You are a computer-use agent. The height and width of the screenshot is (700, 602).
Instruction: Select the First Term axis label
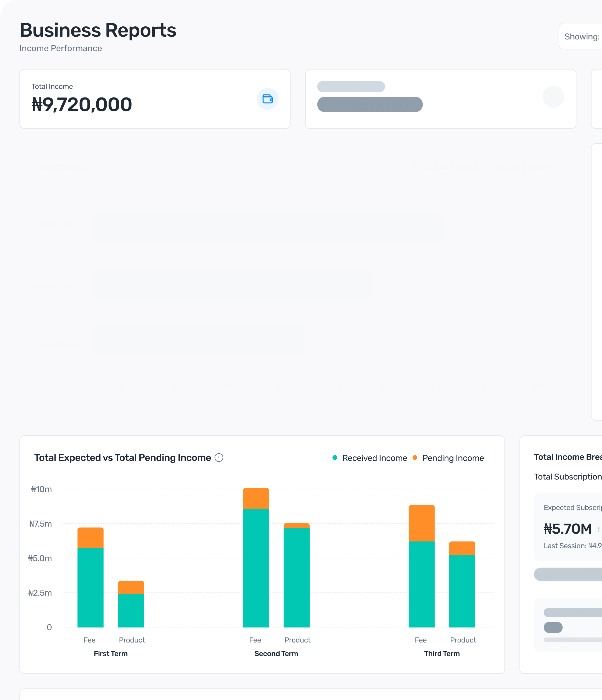click(x=111, y=653)
